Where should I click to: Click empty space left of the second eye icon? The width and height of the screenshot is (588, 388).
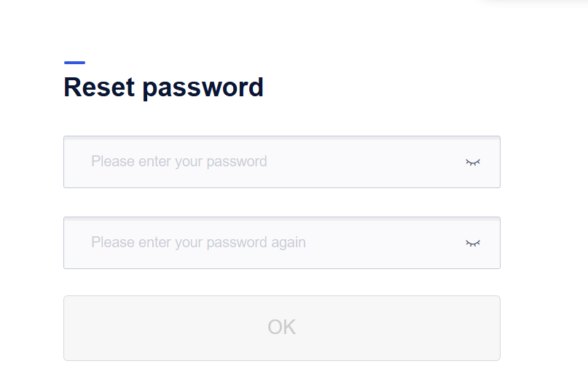click(385, 243)
